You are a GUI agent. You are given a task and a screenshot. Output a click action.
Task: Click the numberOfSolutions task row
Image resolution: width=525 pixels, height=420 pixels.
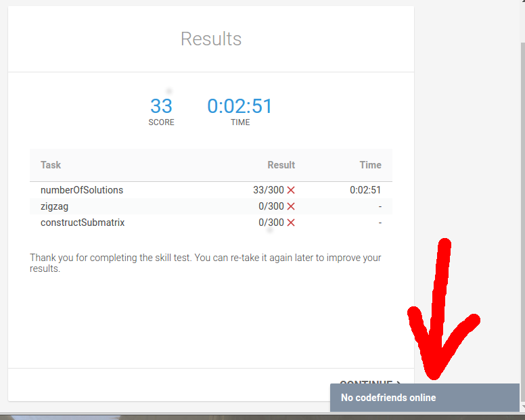(x=211, y=190)
